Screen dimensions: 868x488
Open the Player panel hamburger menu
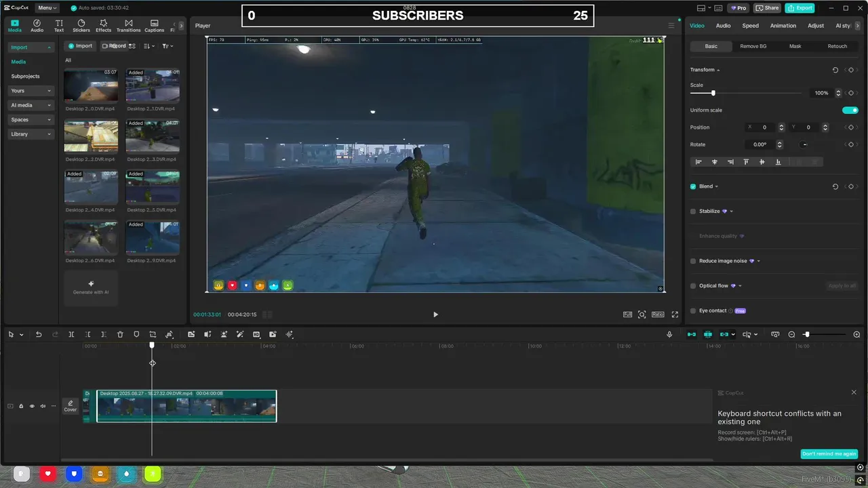pyautogui.click(x=672, y=26)
